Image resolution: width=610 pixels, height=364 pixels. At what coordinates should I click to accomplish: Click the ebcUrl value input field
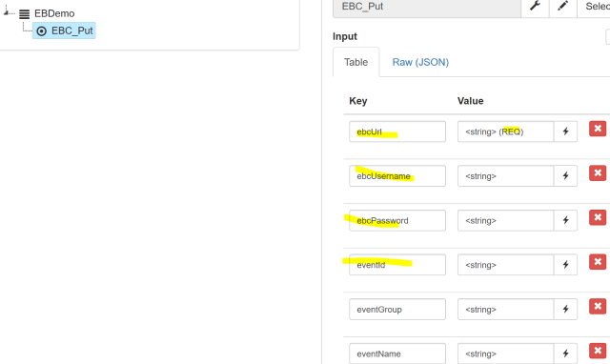505,131
